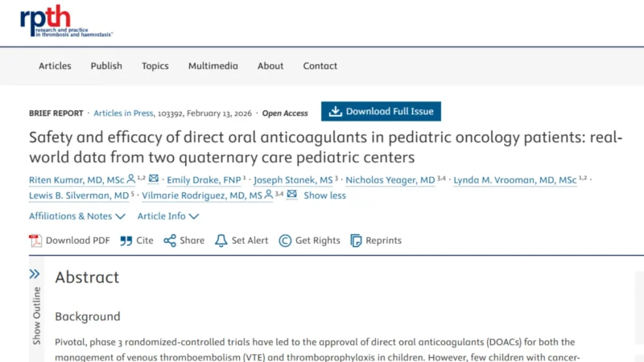The width and height of the screenshot is (644, 362).
Task: Click the email envelope icon next to Riten Kumar
Action: pos(154,178)
